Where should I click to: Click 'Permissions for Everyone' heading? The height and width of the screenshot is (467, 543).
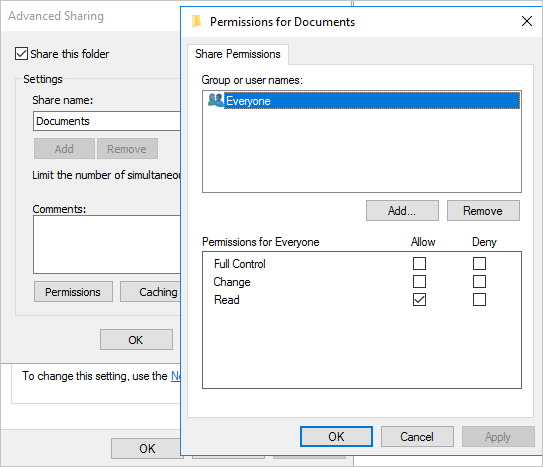[x=260, y=242]
